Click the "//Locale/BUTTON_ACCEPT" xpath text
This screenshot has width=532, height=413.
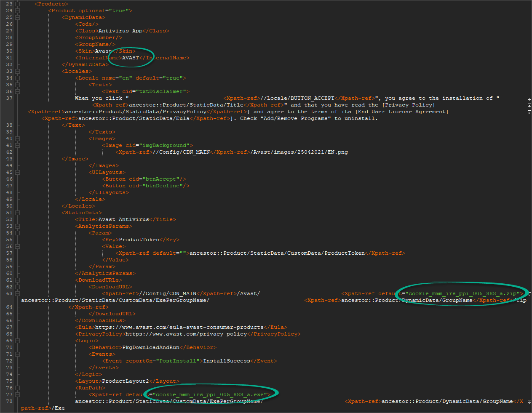pos(297,98)
